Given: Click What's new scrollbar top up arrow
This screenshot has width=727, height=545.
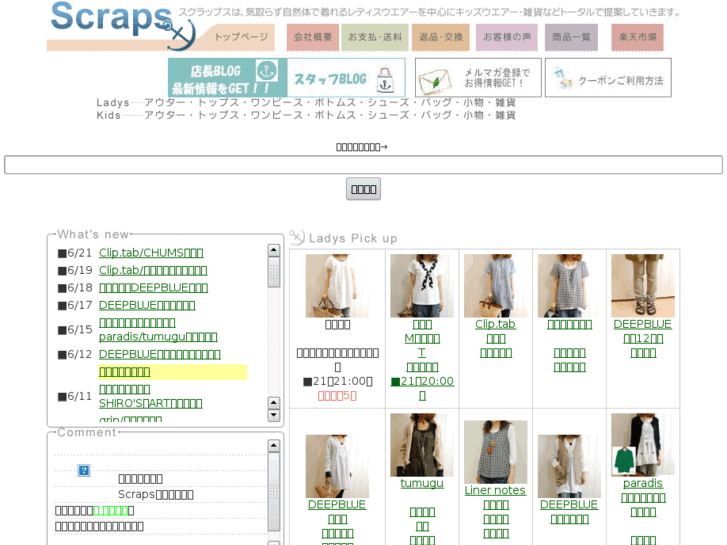Looking at the screenshot, I should click(x=274, y=250).
